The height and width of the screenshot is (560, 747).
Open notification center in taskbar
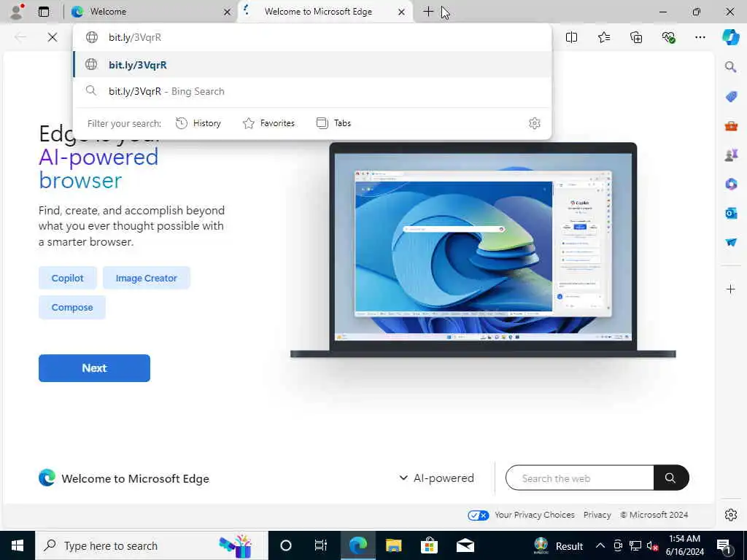[x=724, y=545]
